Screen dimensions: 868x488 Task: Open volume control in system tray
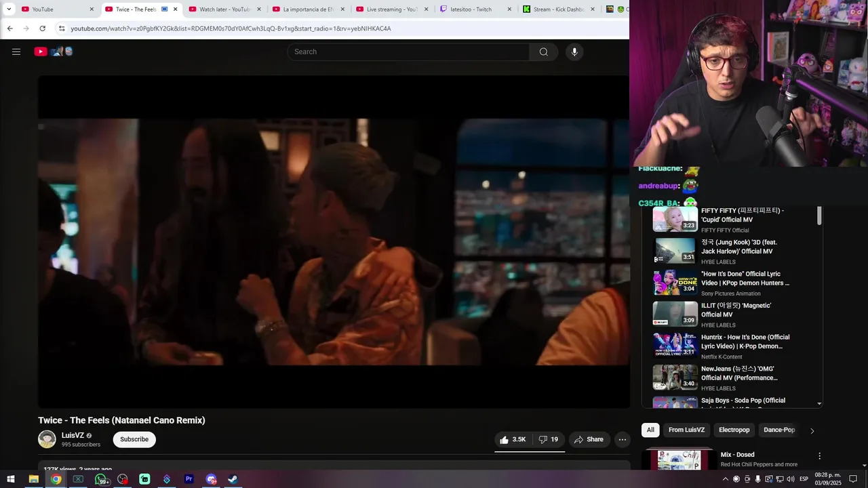(791, 479)
